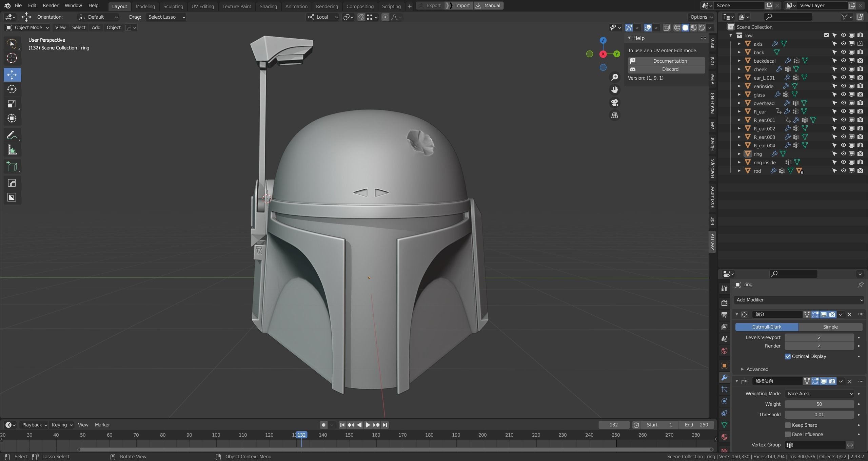Open the Keying popover in timeline

(x=62, y=425)
